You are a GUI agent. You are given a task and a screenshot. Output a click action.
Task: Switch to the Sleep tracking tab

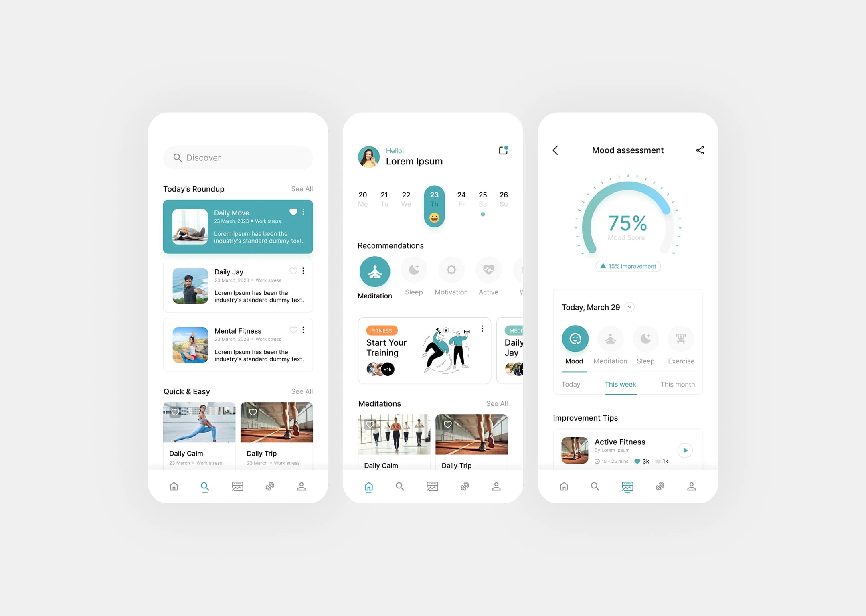[x=645, y=340]
